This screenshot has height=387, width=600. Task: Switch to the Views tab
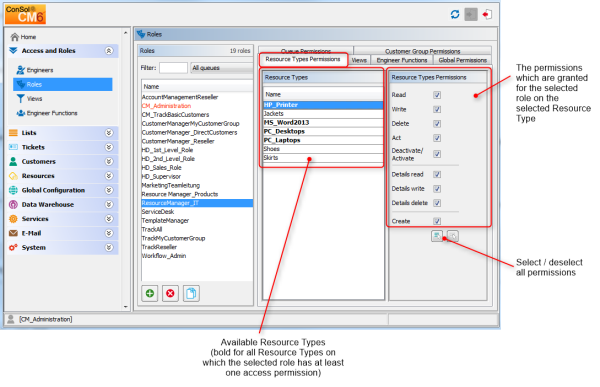(359, 60)
